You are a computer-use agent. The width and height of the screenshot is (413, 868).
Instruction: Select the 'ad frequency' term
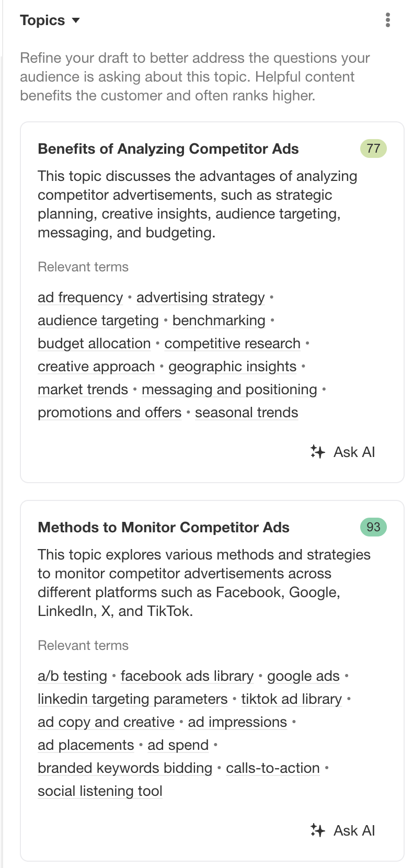pos(80,298)
